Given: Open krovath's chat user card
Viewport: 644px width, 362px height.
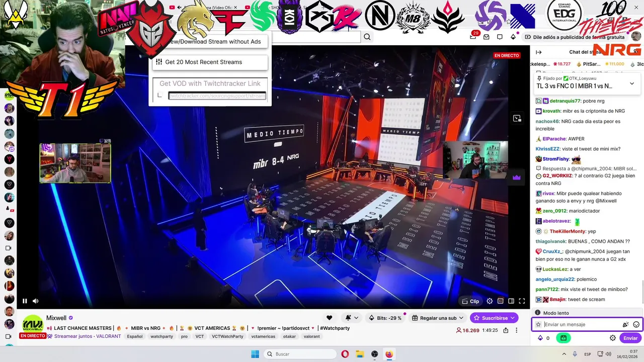Looking at the screenshot, I should point(551,111).
